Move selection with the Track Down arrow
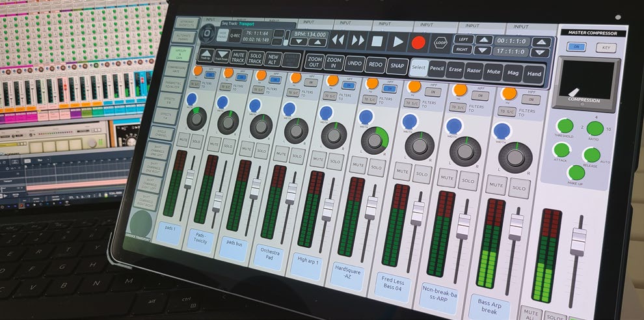Image resolution: width=644 pixels, height=320 pixels. point(222,57)
